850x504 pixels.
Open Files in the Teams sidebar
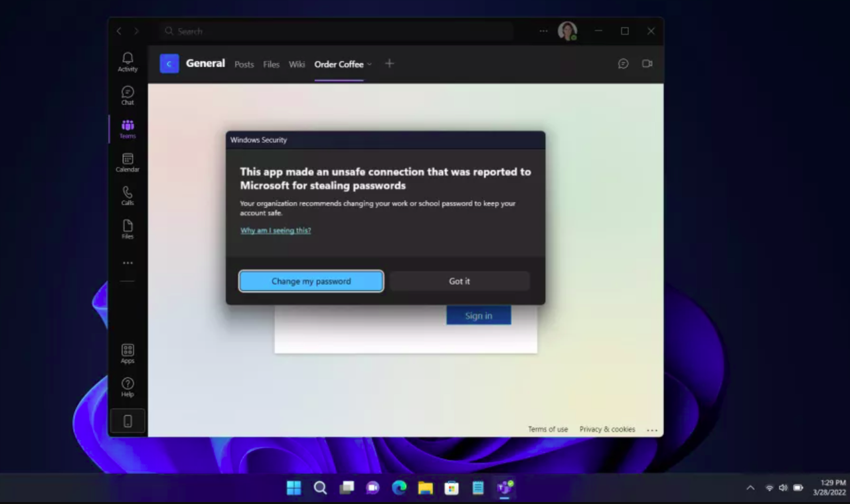[x=127, y=230]
